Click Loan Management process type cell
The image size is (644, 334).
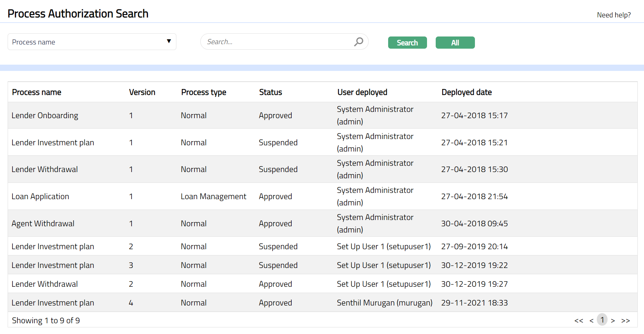tap(214, 196)
